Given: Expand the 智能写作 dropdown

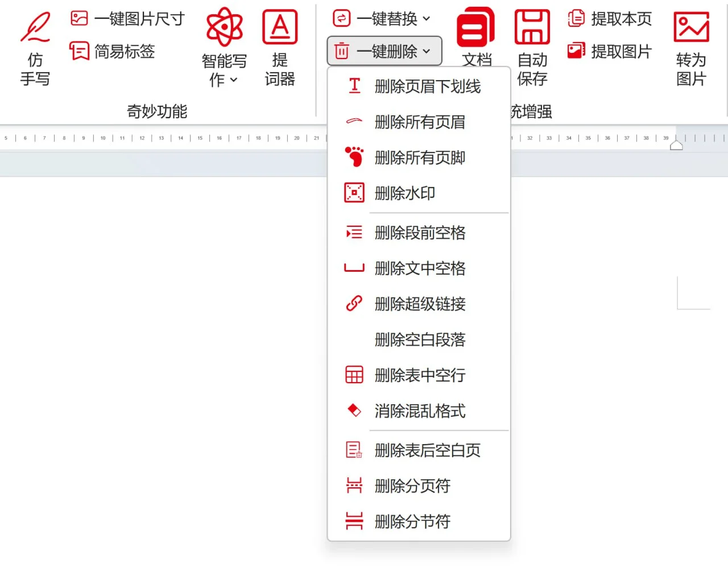Looking at the screenshot, I should [234, 80].
